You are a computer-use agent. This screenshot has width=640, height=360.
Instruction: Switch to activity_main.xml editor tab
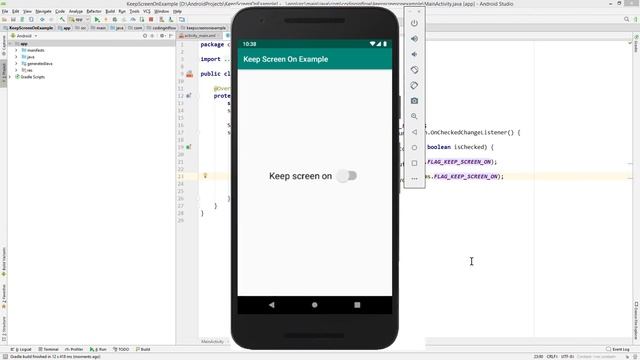coord(200,36)
